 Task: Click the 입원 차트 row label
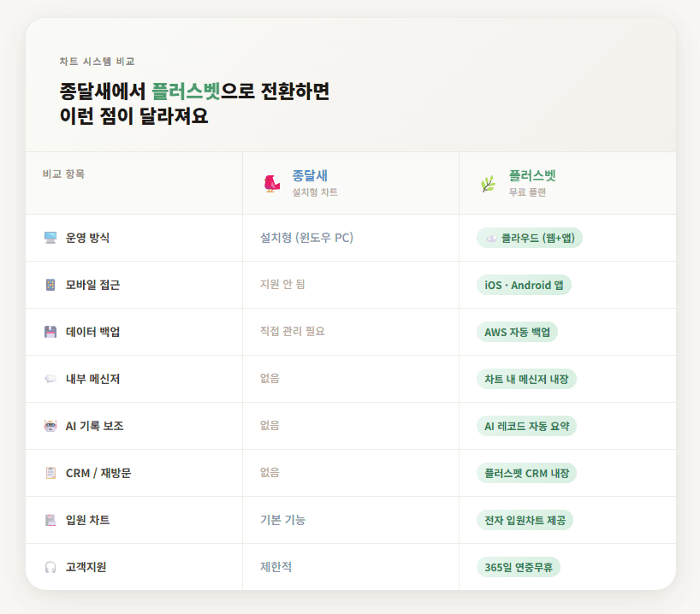[x=87, y=520]
